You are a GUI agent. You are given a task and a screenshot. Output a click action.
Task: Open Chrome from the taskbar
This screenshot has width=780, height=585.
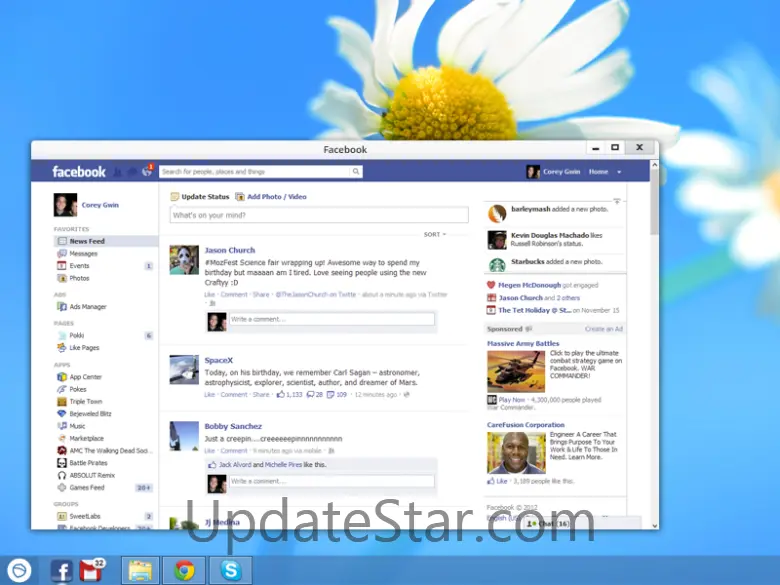click(x=184, y=570)
